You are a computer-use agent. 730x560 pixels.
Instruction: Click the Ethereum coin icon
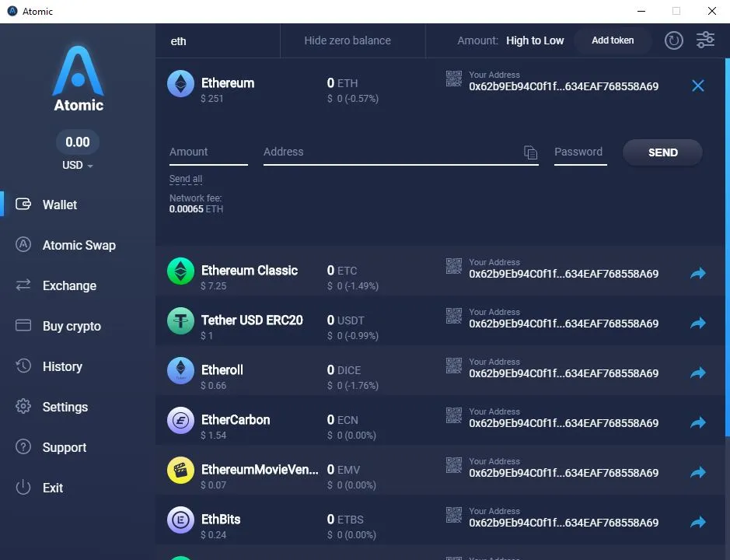click(180, 84)
